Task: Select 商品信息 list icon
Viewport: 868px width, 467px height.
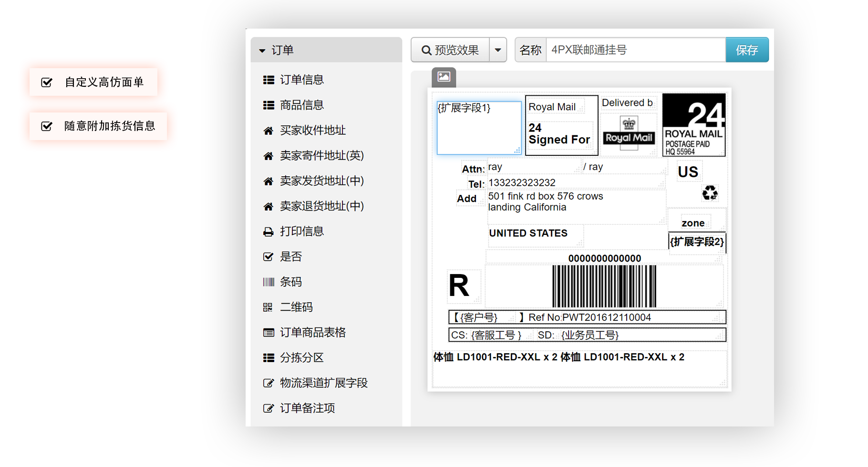Action: coord(269,105)
